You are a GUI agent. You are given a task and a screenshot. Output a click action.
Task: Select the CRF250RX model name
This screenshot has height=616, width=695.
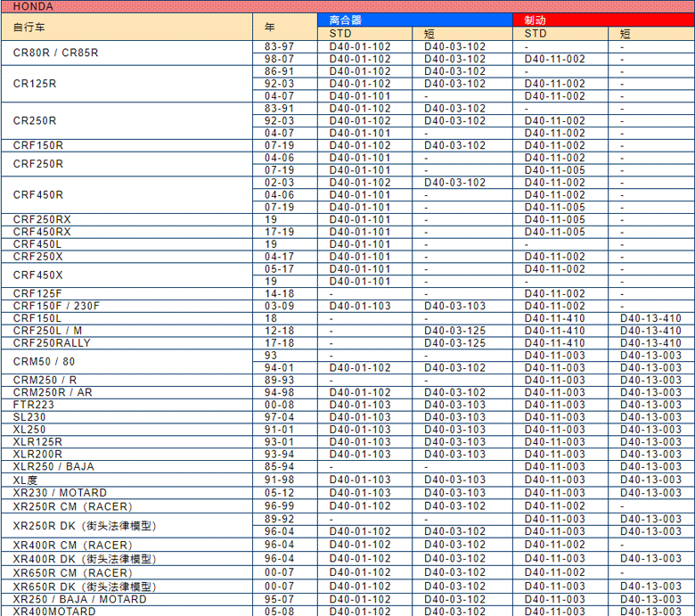pyautogui.click(x=42, y=219)
